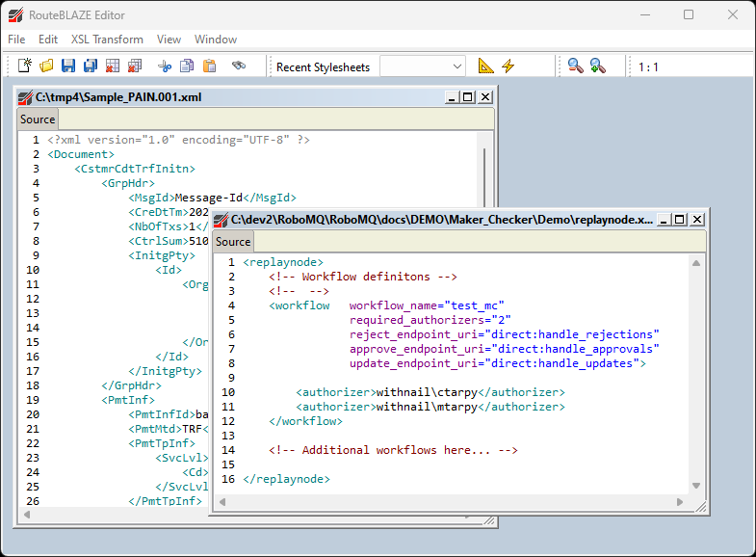Maximize the replaynode.xml child window
Screen dimensions: 756x557
680,219
